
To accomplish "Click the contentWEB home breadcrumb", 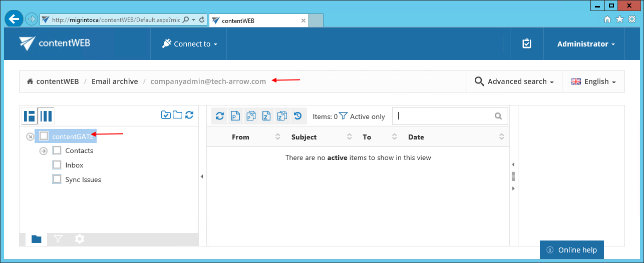I will pos(53,81).
